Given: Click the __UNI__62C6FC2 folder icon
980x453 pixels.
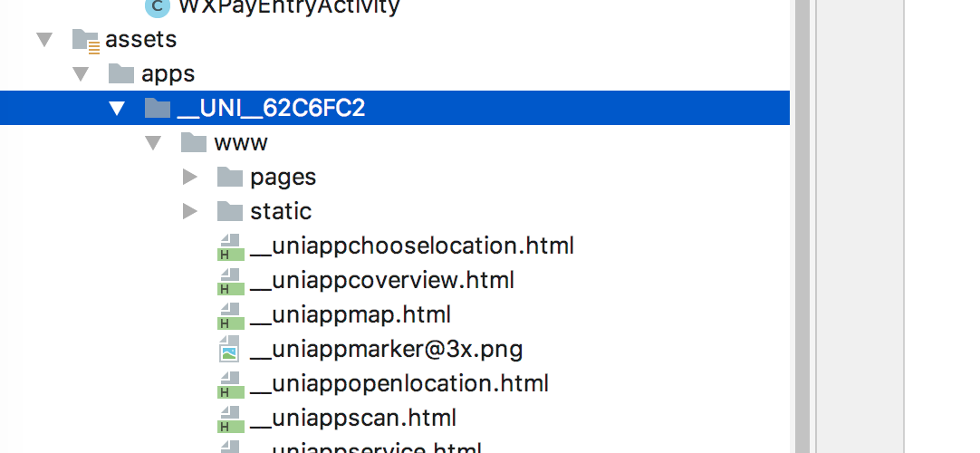Looking at the screenshot, I should pos(158,108).
